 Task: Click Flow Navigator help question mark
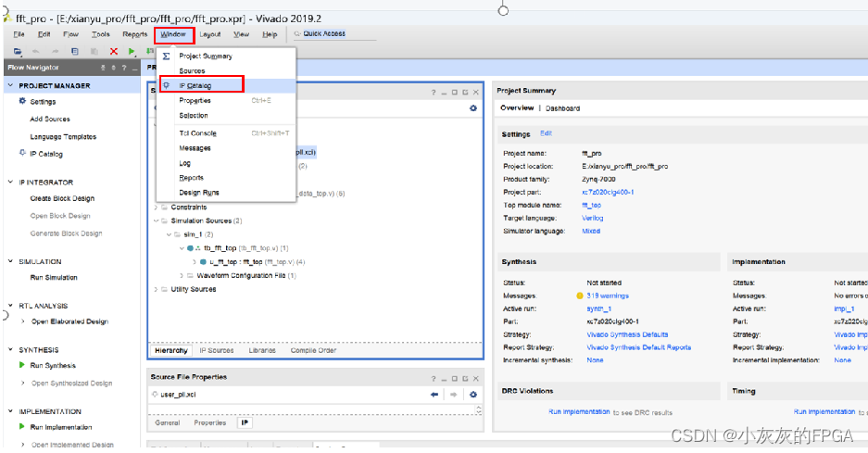pos(124,68)
